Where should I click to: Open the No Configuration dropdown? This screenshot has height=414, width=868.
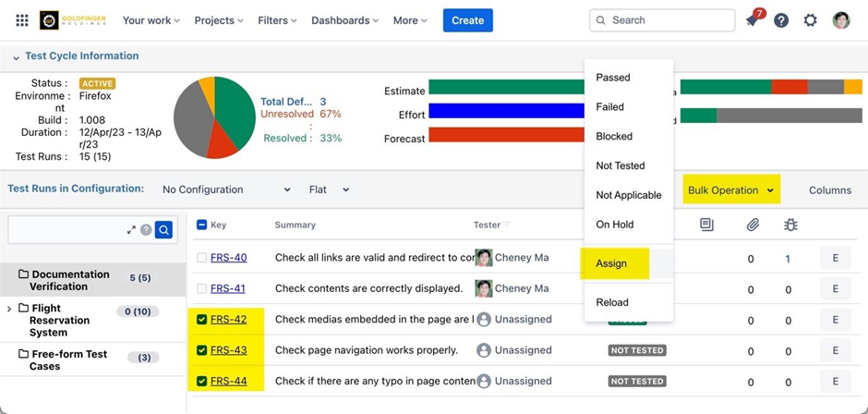[225, 190]
